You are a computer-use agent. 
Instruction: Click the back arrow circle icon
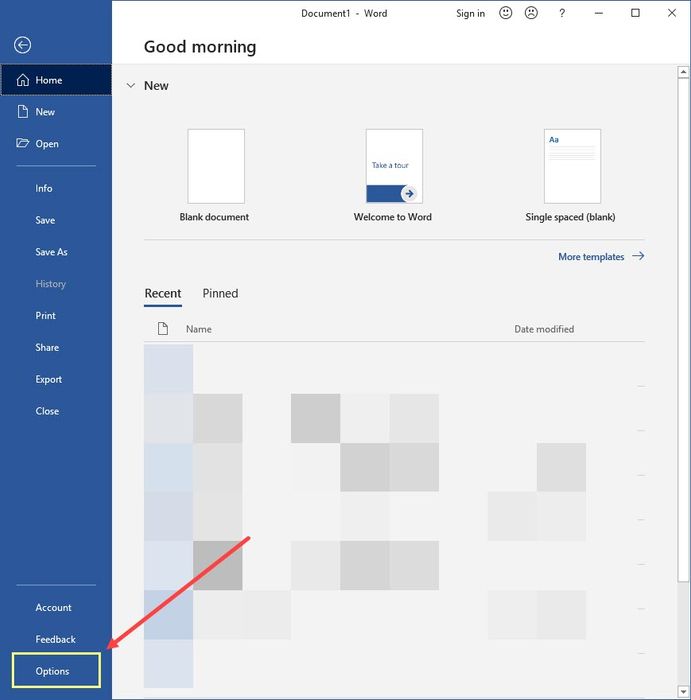pos(22,45)
